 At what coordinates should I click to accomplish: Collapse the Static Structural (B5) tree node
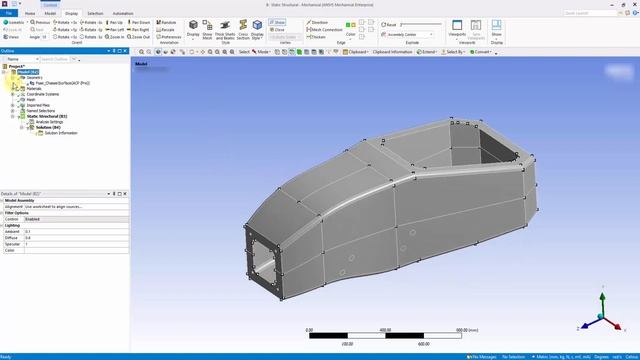13,116
